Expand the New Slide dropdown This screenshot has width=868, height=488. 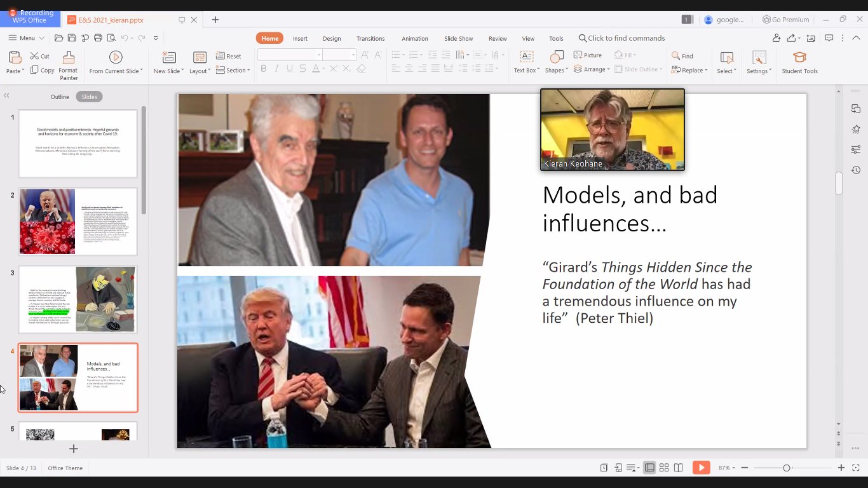tap(169, 71)
